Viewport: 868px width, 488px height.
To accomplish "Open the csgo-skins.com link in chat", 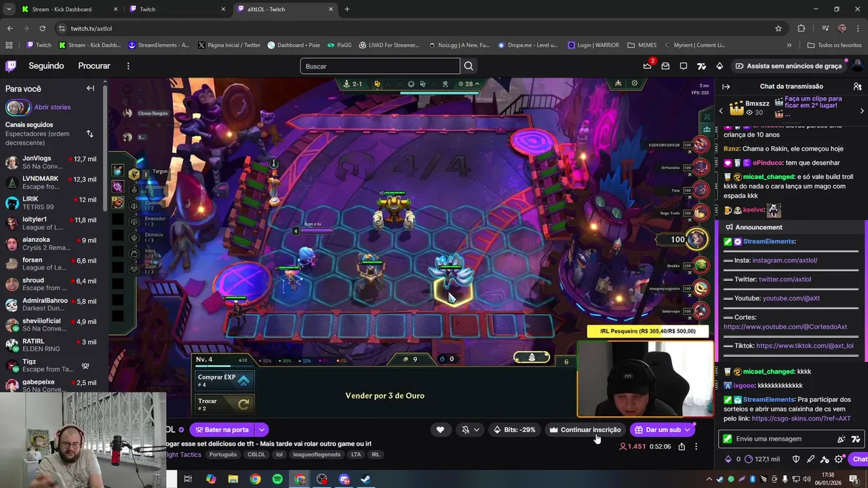I will pyautogui.click(x=801, y=418).
